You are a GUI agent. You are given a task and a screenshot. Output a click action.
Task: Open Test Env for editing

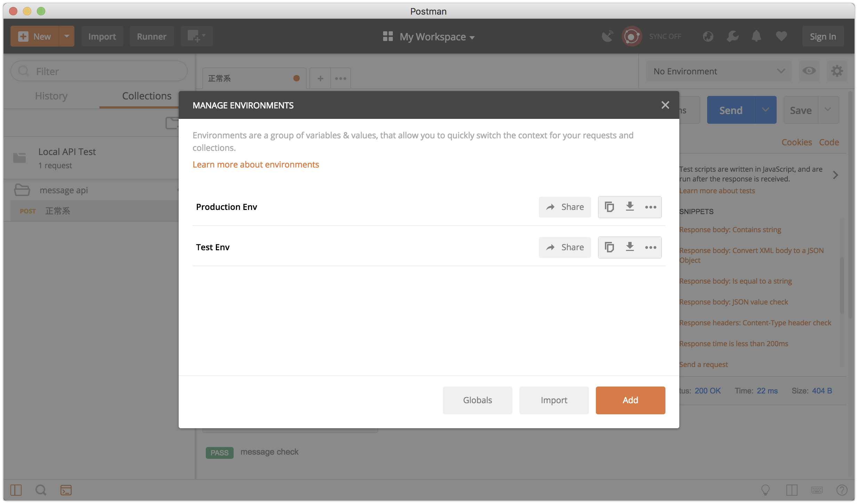click(212, 247)
